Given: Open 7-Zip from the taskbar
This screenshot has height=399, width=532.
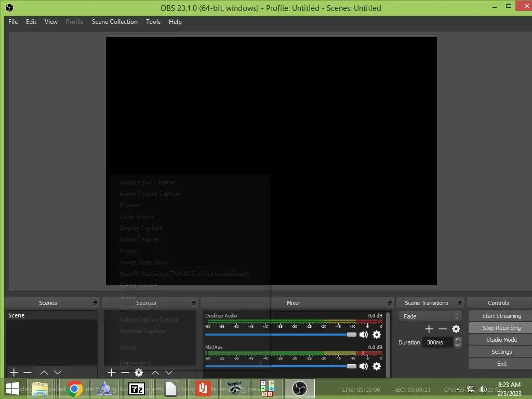Looking at the screenshot, I should click(x=137, y=389).
